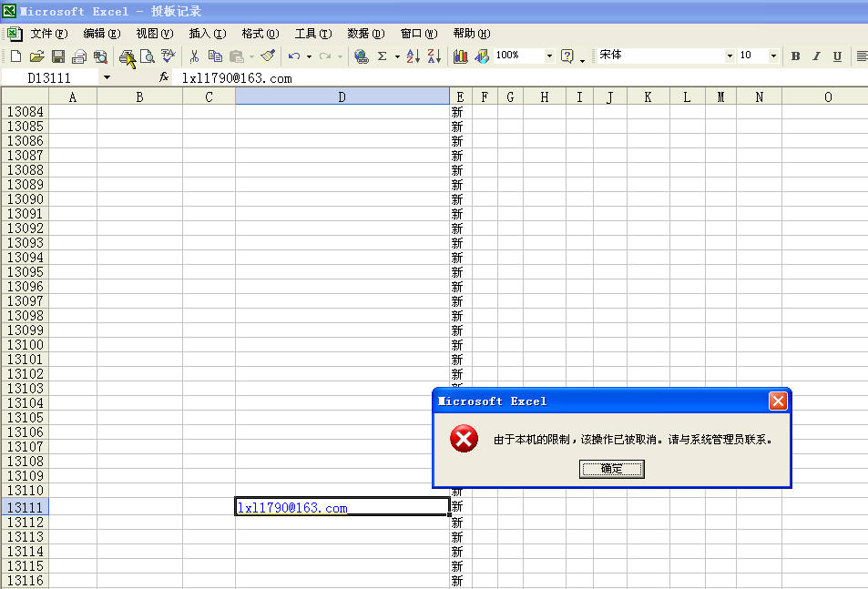Expand the Undo history dropdown
The height and width of the screenshot is (589, 868).
tap(309, 56)
